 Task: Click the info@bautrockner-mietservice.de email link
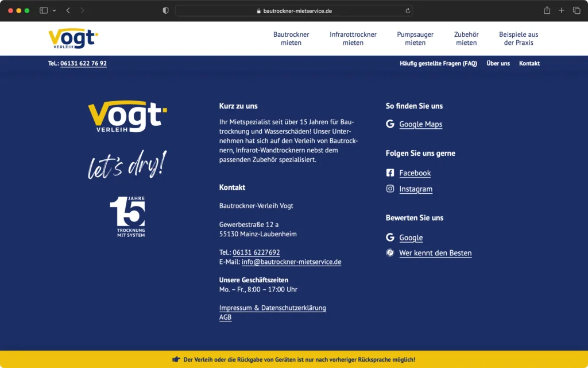(x=291, y=262)
